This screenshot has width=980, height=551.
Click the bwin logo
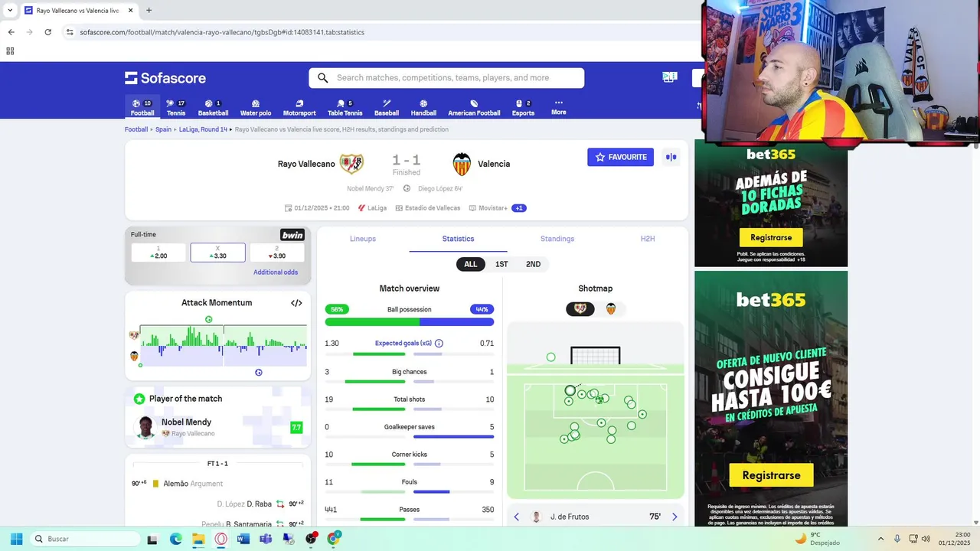click(292, 235)
